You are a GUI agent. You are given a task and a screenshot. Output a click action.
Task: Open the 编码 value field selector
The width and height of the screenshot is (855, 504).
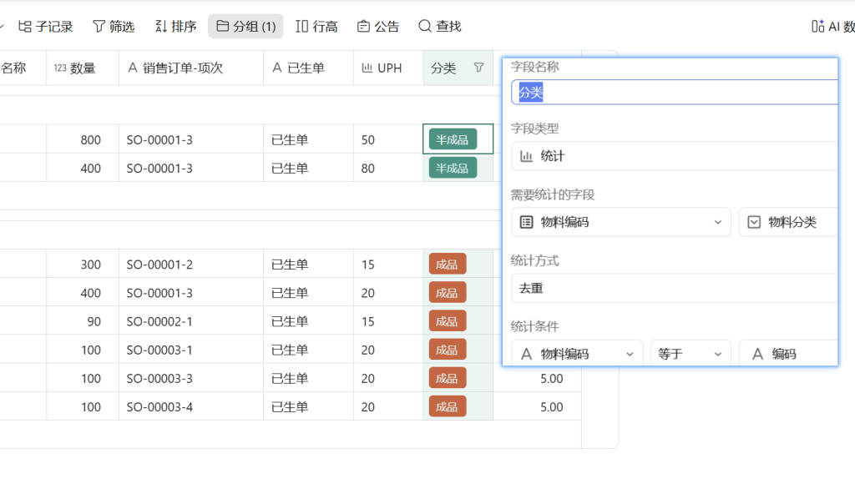[x=788, y=354]
